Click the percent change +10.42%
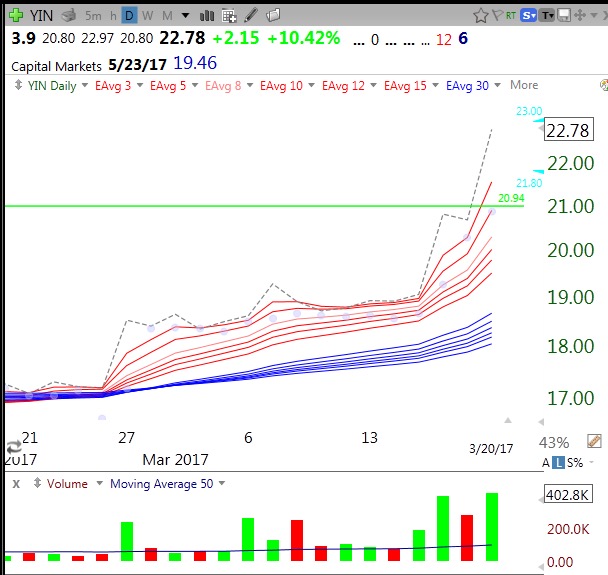Screen dimensions: 608x575 [x=304, y=38]
